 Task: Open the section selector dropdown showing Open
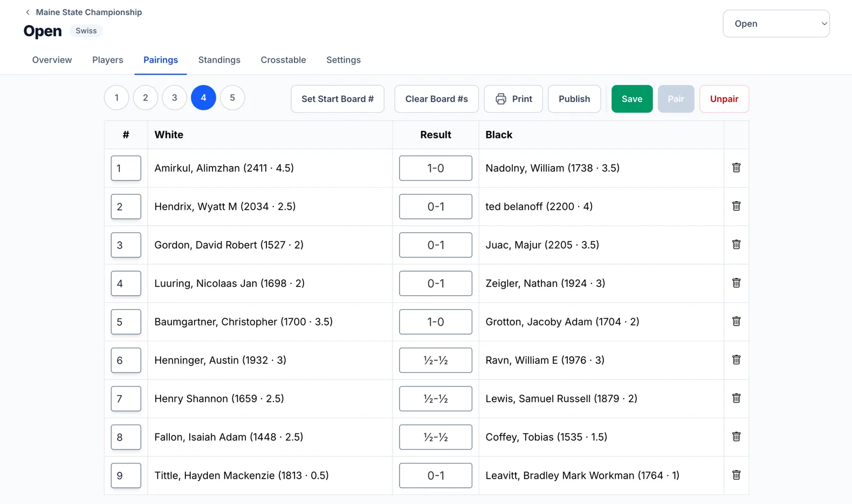776,24
